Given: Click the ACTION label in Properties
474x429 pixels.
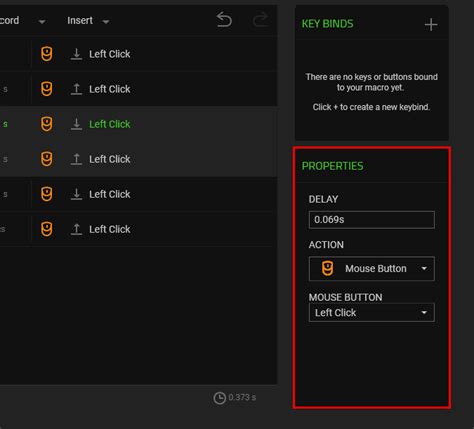Looking at the screenshot, I should (x=326, y=245).
